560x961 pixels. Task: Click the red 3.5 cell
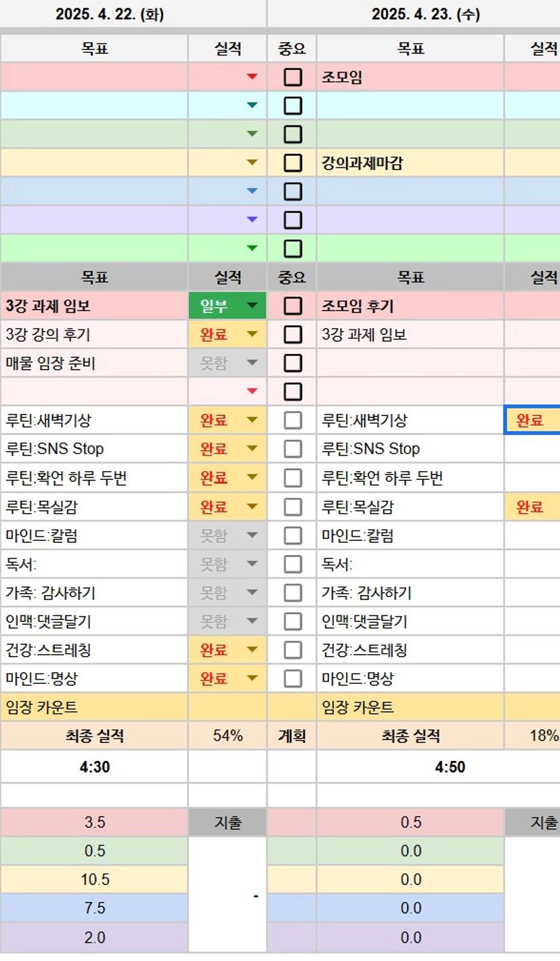pos(95,823)
